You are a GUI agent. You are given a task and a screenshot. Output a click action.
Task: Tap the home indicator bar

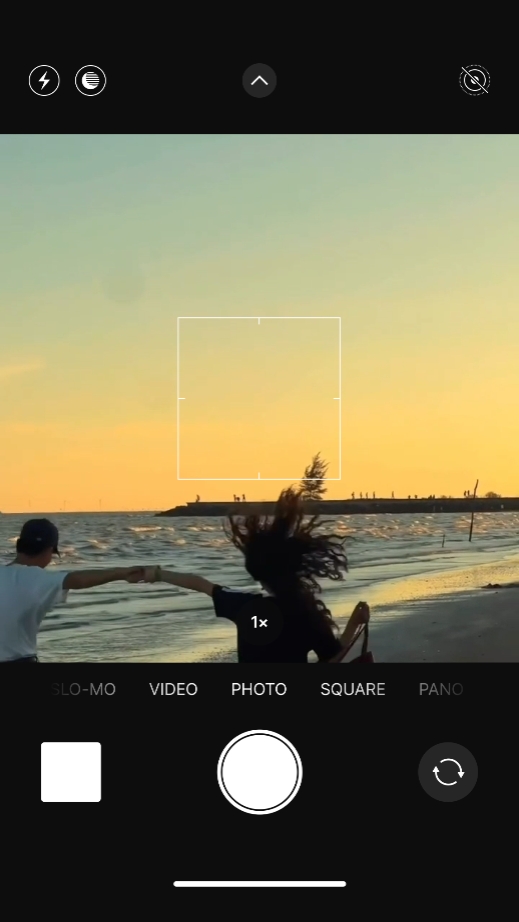pyautogui.click(x=259, y=884)
